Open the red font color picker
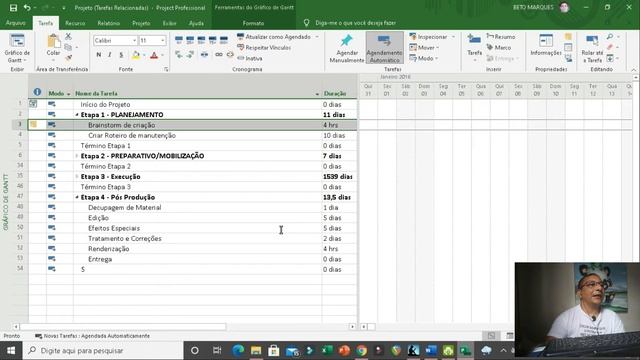The image size is (640, 360). (154, 55)
